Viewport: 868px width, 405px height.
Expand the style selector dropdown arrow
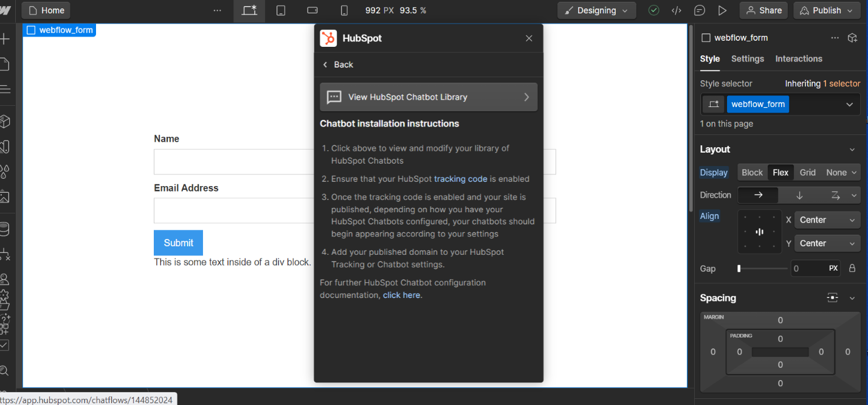tap(849, 104)
